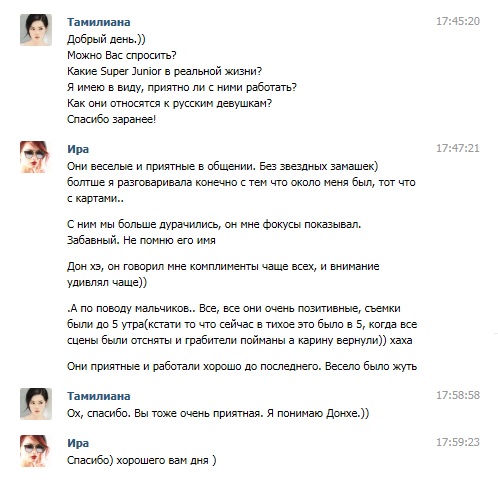Click Ира name above 'Спасибо) хорошего вам дня'

78,443
